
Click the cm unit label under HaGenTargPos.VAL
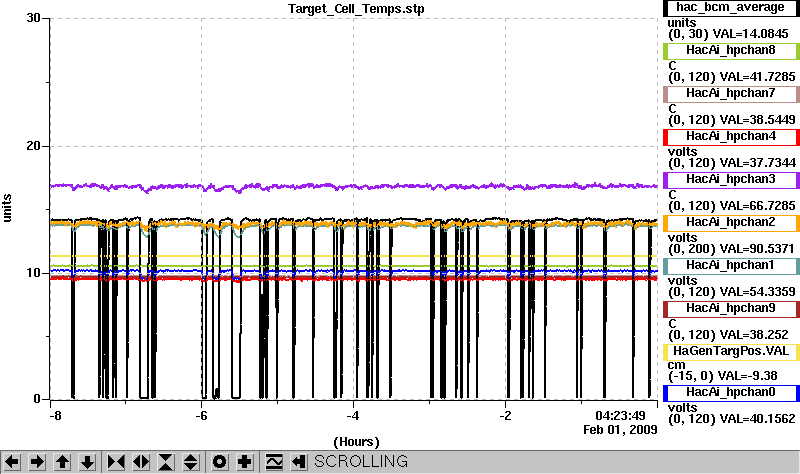click(677, 365)
